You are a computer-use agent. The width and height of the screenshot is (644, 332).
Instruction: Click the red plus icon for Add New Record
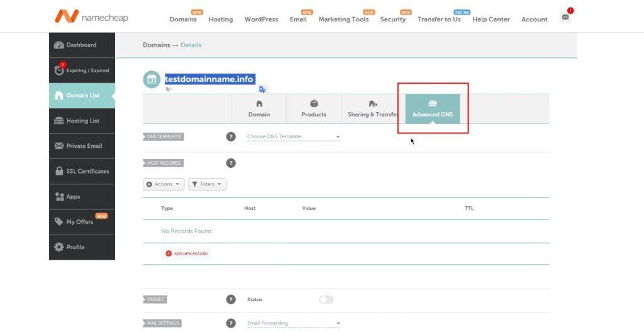(x=169, y=253)
